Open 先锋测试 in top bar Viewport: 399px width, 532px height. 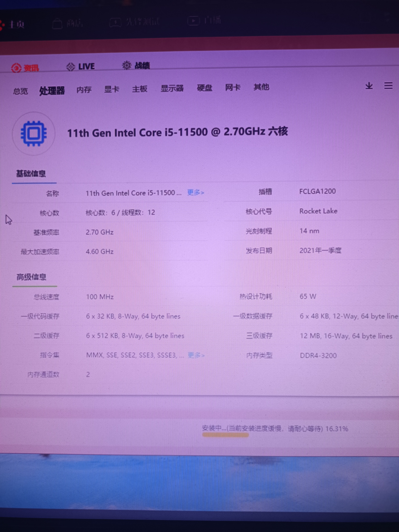(x=134, y=22)
